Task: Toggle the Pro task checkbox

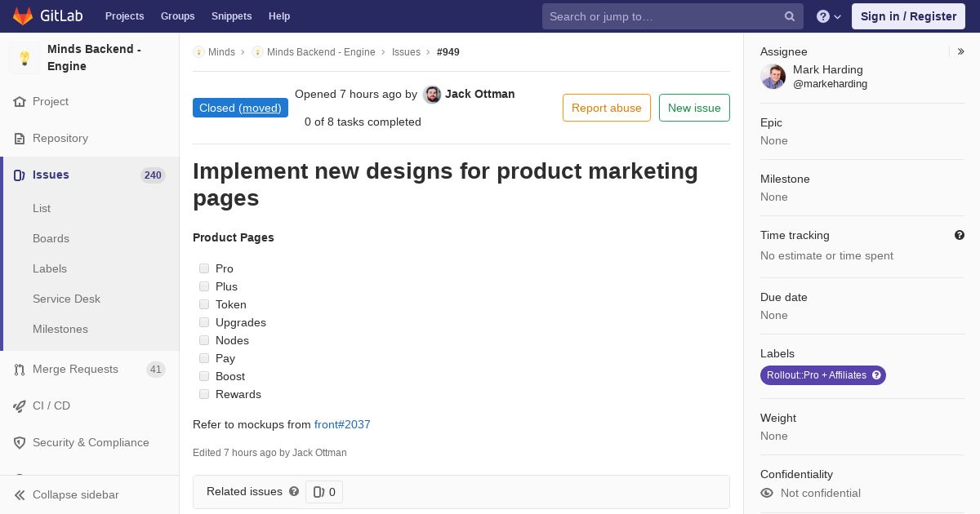Action: click(x=204, y=268)
